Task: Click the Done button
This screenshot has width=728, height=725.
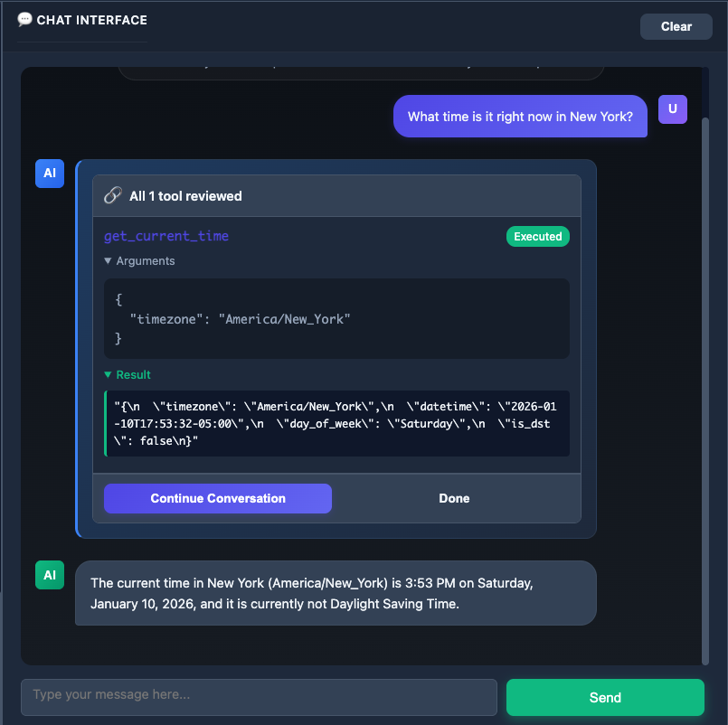Action: tap(454, 498)
